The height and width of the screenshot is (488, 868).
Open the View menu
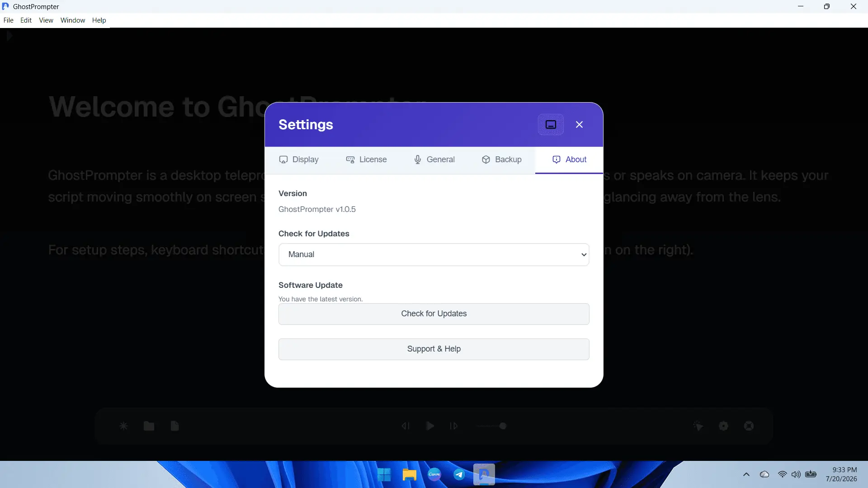click(x=46, y=20)
